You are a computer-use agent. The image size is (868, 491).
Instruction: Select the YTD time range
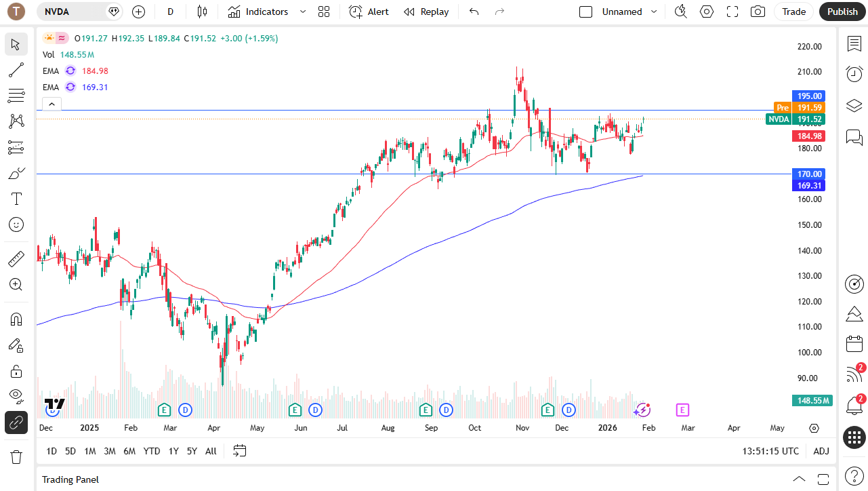152,451
